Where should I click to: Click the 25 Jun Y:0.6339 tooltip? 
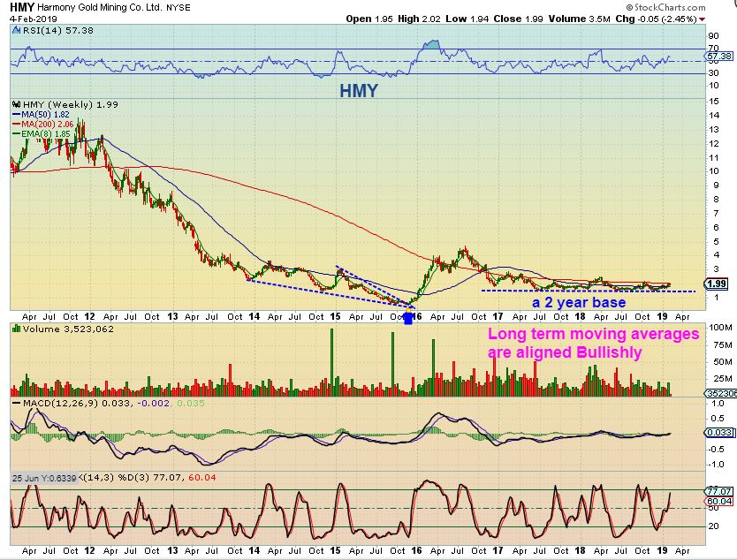point(44,478)
